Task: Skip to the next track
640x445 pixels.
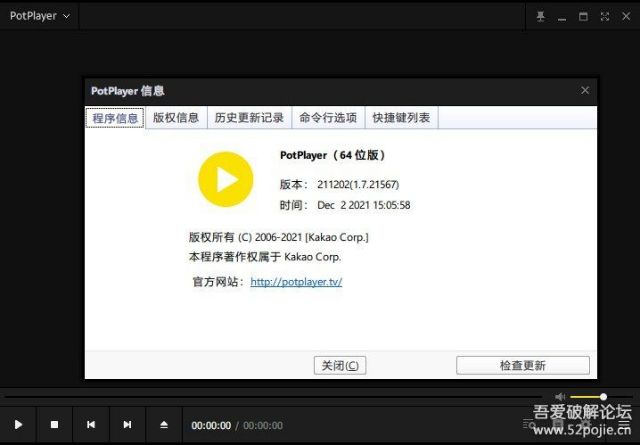Action: (127, 425)
